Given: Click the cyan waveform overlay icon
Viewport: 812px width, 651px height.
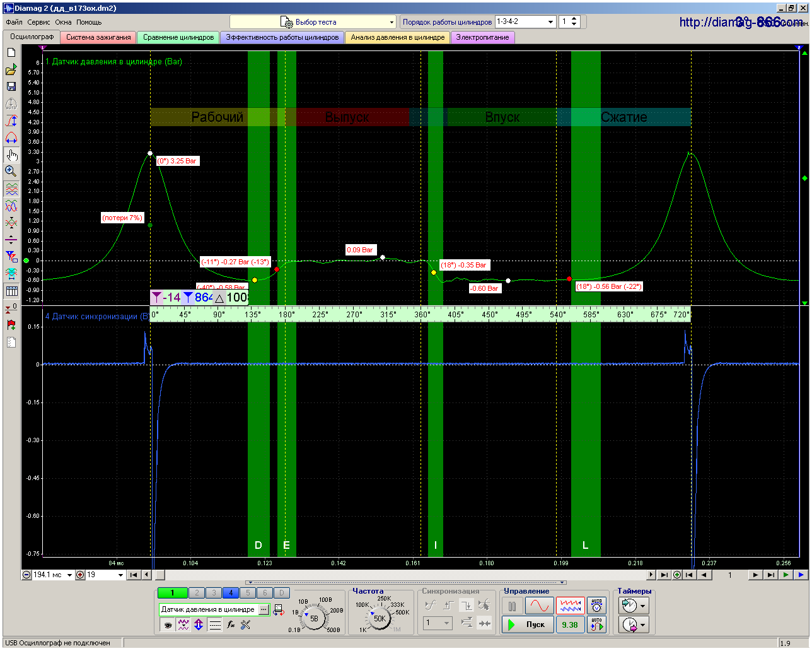Looking at the screenshot, I should click(11, 274).
